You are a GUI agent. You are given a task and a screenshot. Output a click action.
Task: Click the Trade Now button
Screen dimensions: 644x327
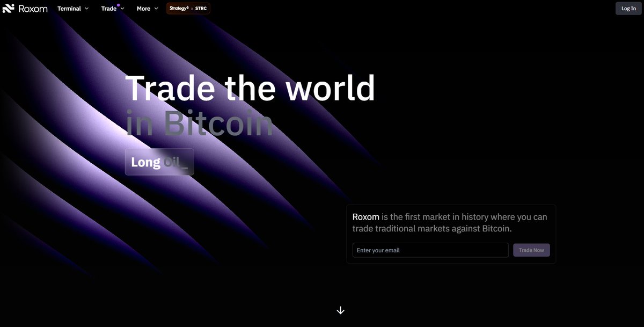531,250
